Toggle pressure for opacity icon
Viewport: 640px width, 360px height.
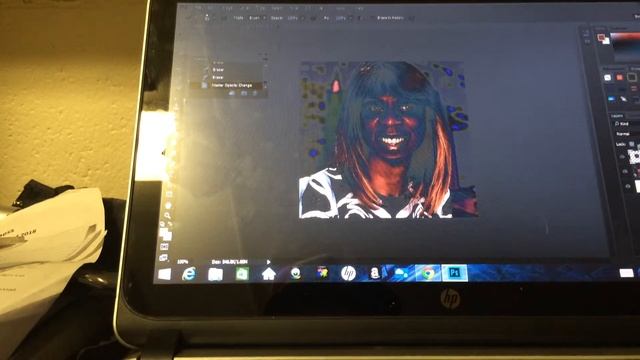pyautogui.click(x=313, y=18)
